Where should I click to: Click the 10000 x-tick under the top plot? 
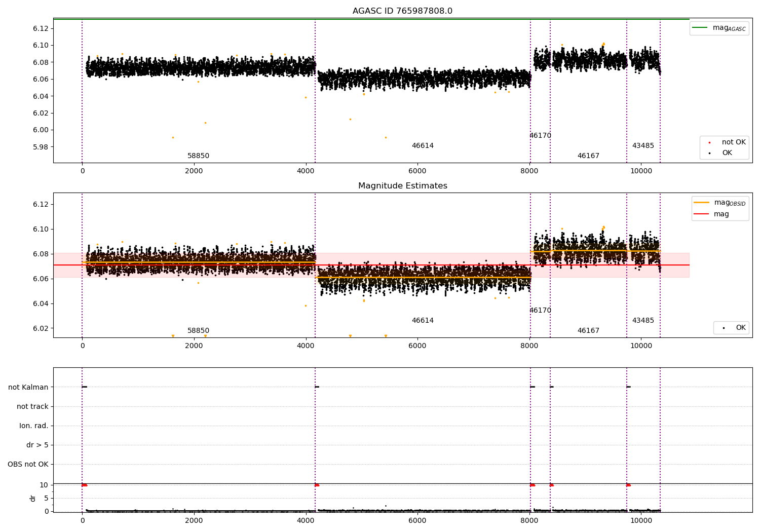pyautogui.click(x=641, y=171)
